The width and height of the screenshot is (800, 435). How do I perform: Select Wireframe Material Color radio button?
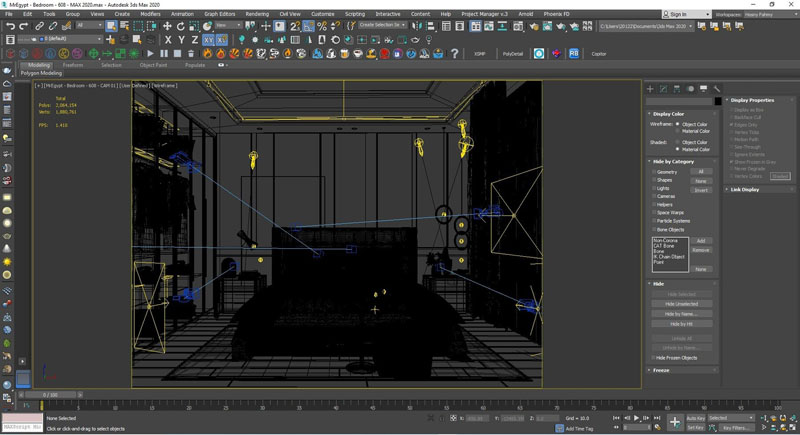[x=679, y=131]
